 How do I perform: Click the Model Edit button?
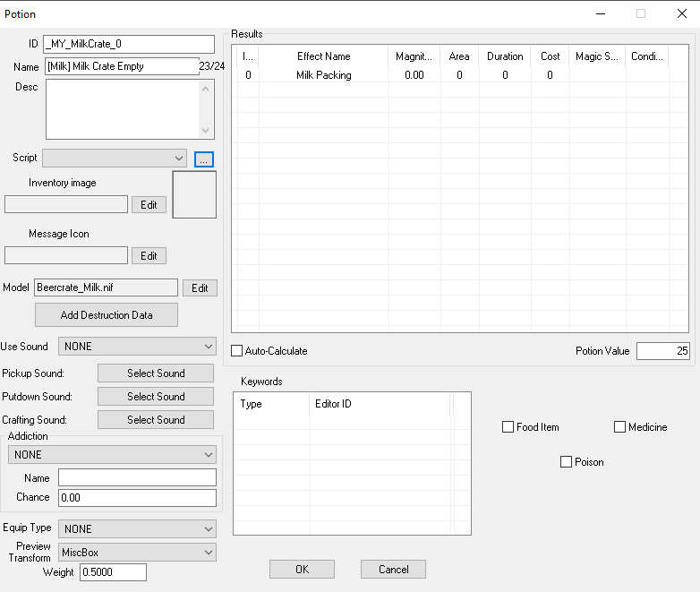pyautogui.click(x=200, y=288)
